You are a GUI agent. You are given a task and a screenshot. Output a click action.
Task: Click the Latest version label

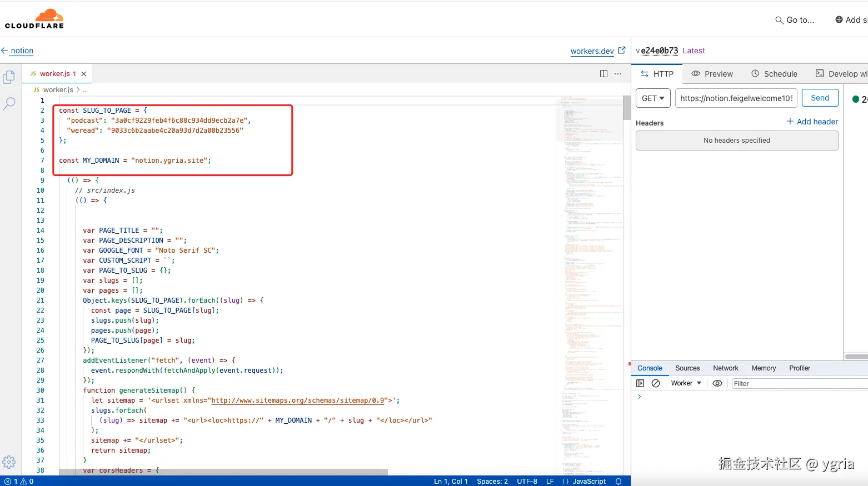[694, 51]
